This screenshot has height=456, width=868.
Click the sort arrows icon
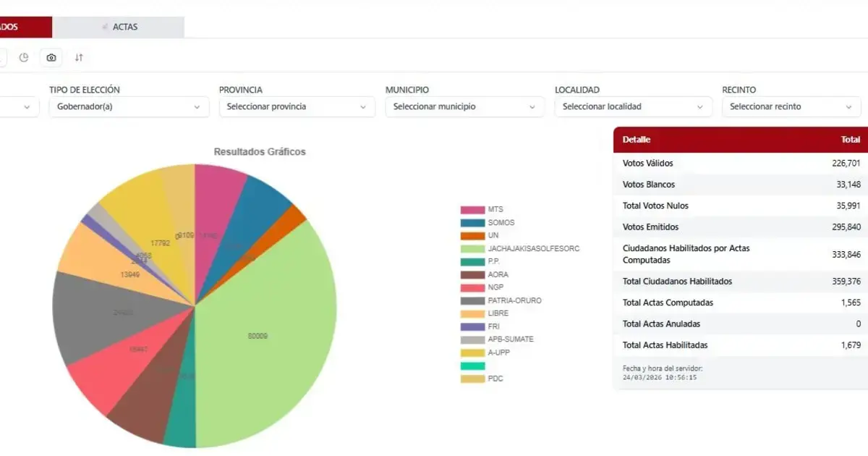point(79,57)
